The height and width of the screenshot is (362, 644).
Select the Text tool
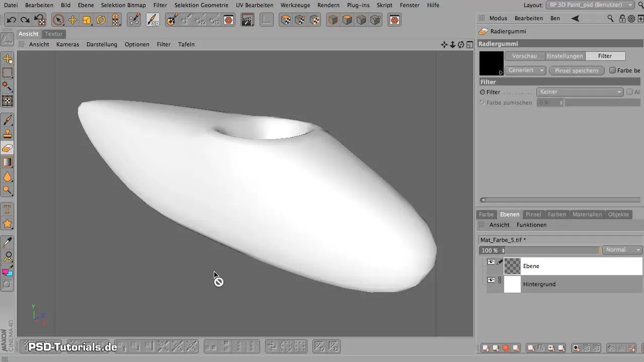coord(8,209)
